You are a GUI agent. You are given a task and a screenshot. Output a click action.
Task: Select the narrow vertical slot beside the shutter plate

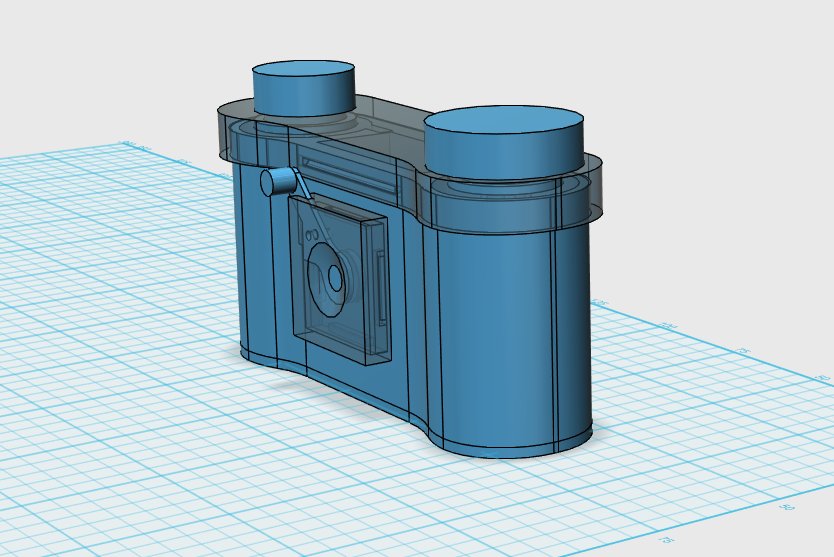(381, 288)
